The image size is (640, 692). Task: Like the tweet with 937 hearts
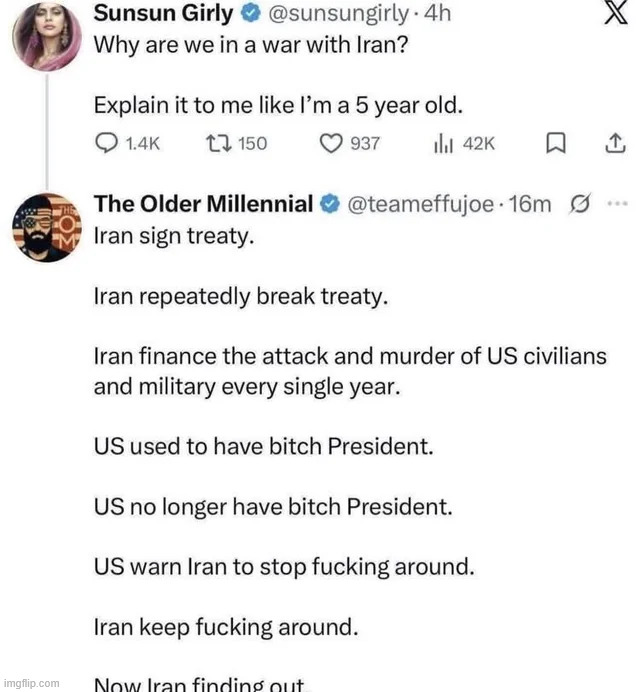[x=333, y=144]
